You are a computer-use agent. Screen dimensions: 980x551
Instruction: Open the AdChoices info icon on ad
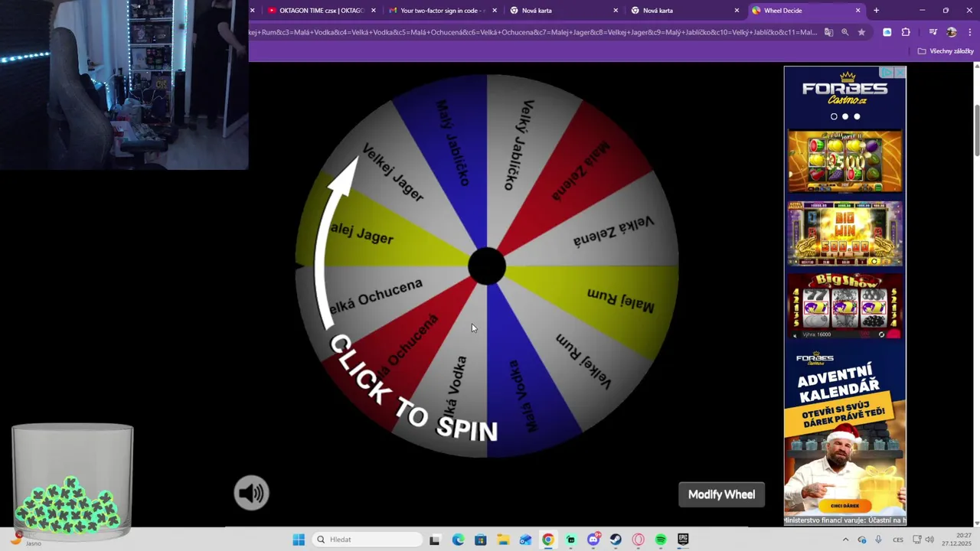pyautogui.click(x=887, y=72)
